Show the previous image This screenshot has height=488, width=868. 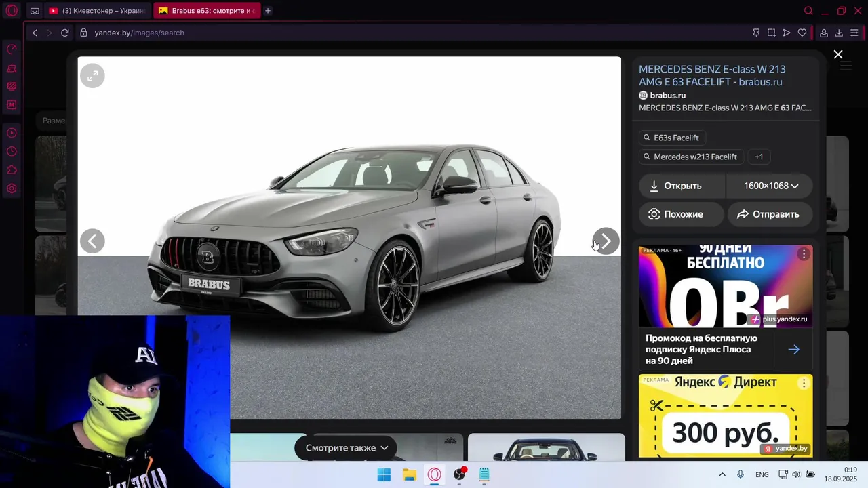click(x=92, y=241)
